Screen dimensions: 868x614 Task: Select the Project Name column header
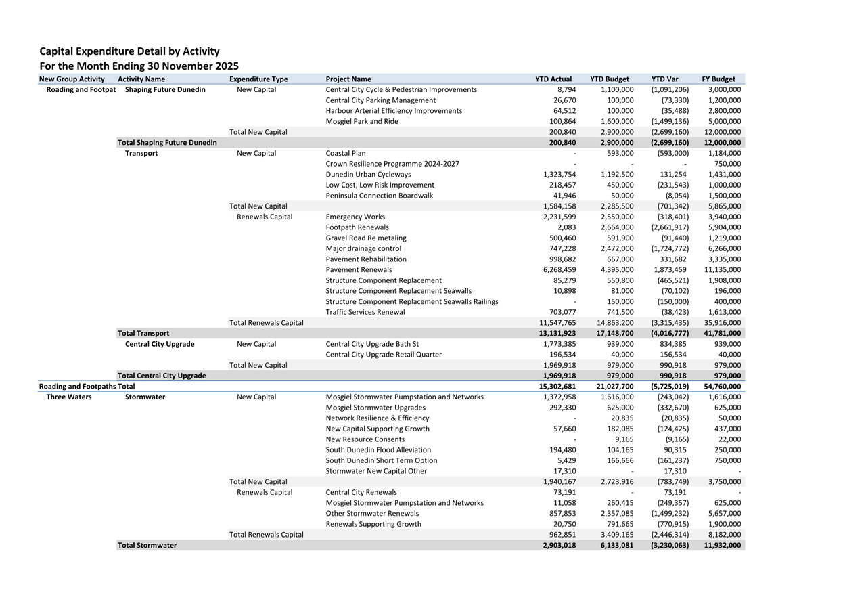(x=348, y=79)
